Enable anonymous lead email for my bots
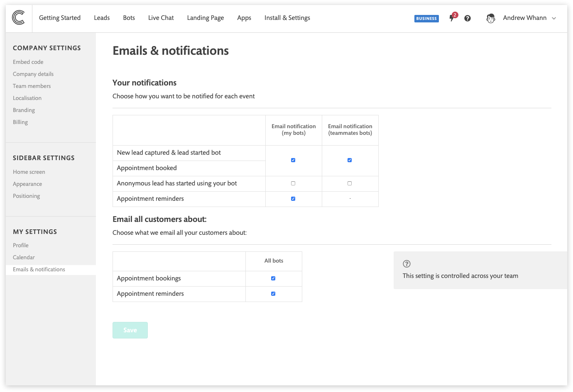Screen dimensions: 573x392 tap(293, 183)
